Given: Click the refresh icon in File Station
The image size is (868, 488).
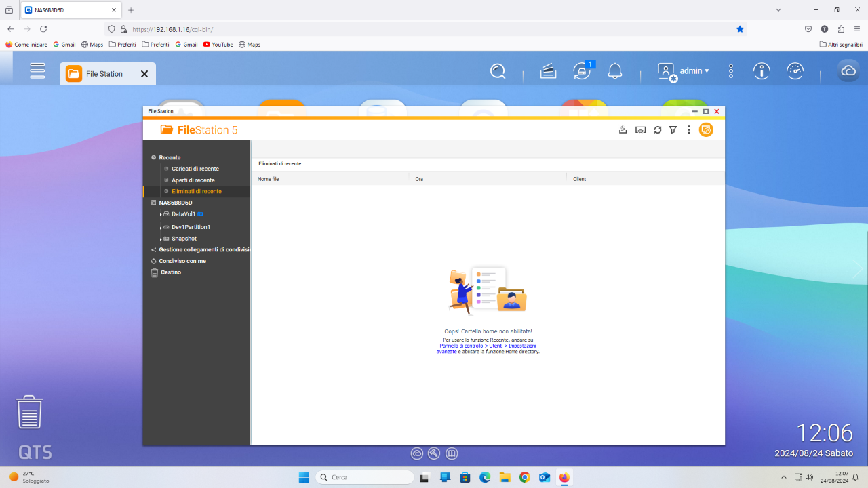Looking at the screenshot, I should 657,130.
